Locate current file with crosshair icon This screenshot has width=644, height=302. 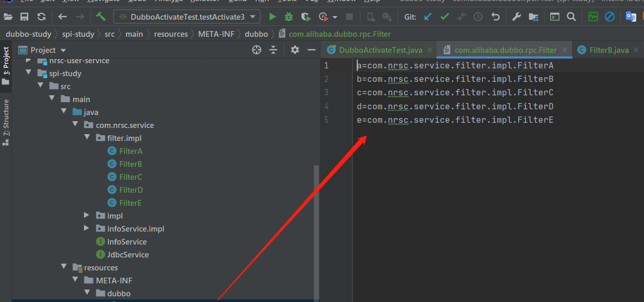click(257, 50)
